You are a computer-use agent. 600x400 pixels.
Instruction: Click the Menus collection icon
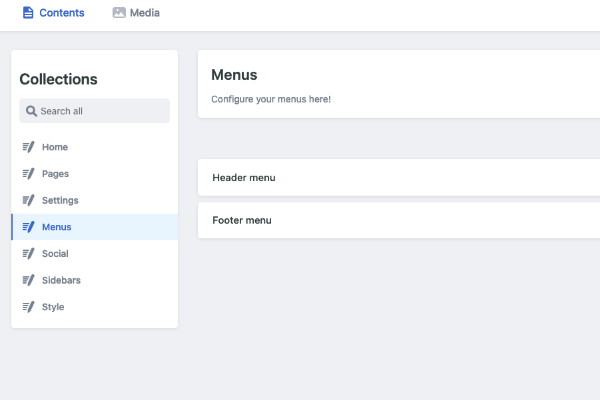28,227
